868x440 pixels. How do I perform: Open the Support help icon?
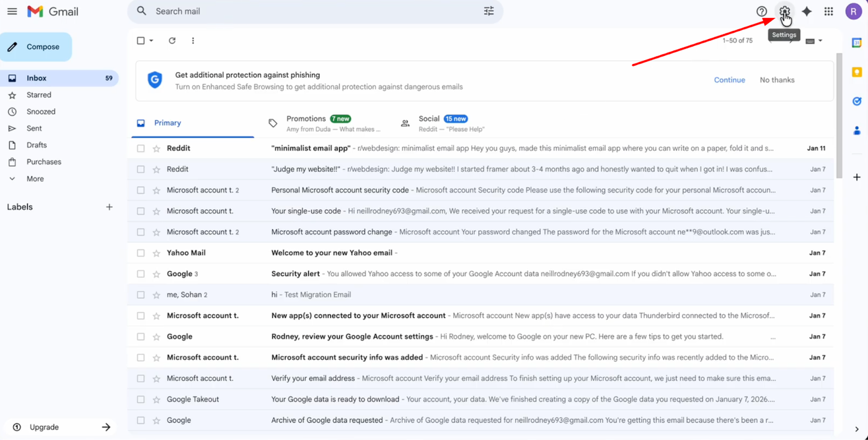coord(761,11)
